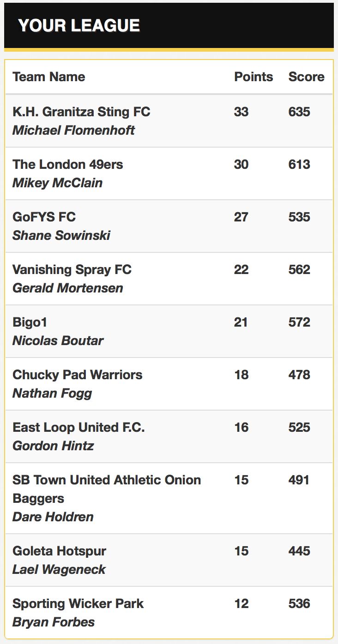Image resolution: width=338 pixels, height=644 pixels.
Task: Click Vanishing Spray FC team name
Action: click(x=72, y=269)
